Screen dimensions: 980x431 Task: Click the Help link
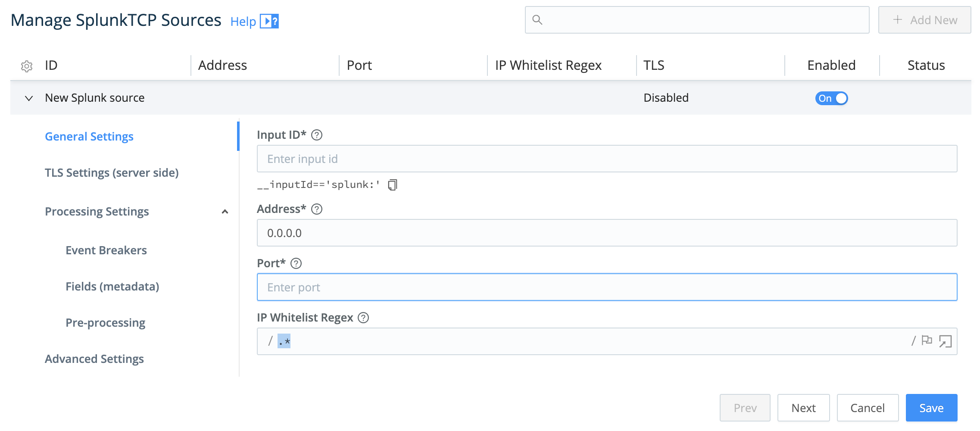tap(243, 22)
